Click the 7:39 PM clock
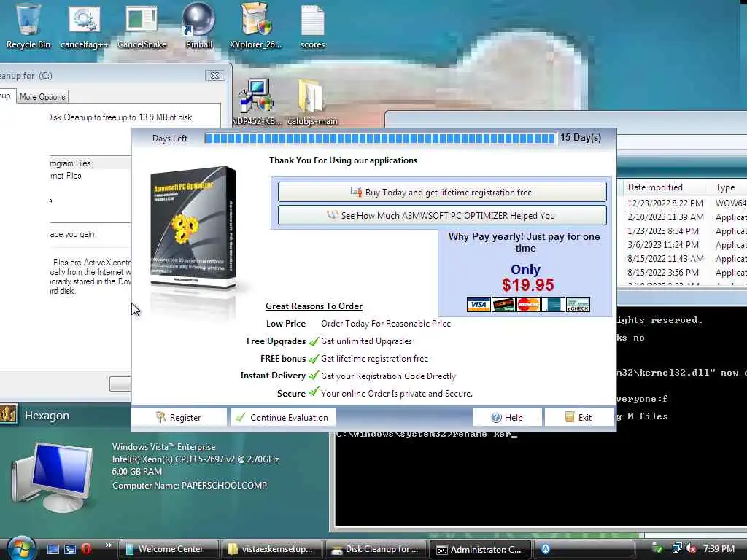747x560 pixels. click(x=719, y=548)
